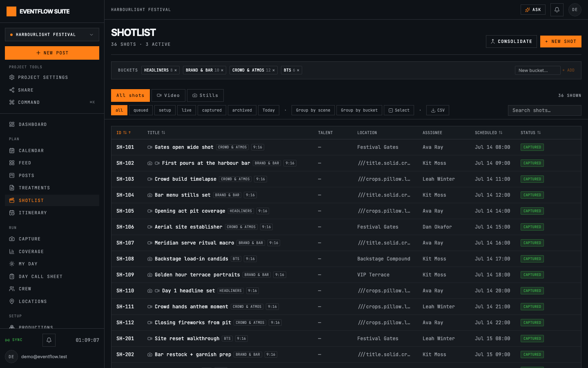588x368 pixels.
Task: Click the Search shots field
Action: click(545, 110)
